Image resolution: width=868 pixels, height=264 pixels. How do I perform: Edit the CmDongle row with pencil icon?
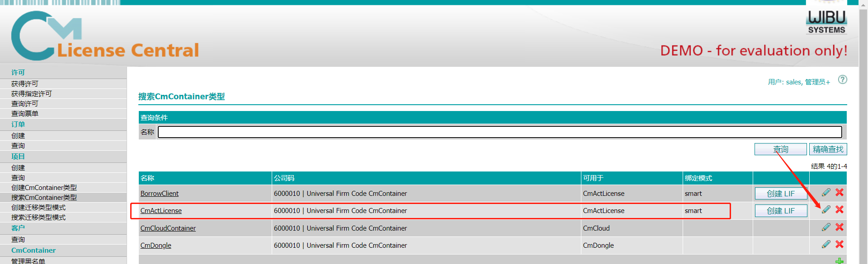pyautogui.click(x=826, y=244)
